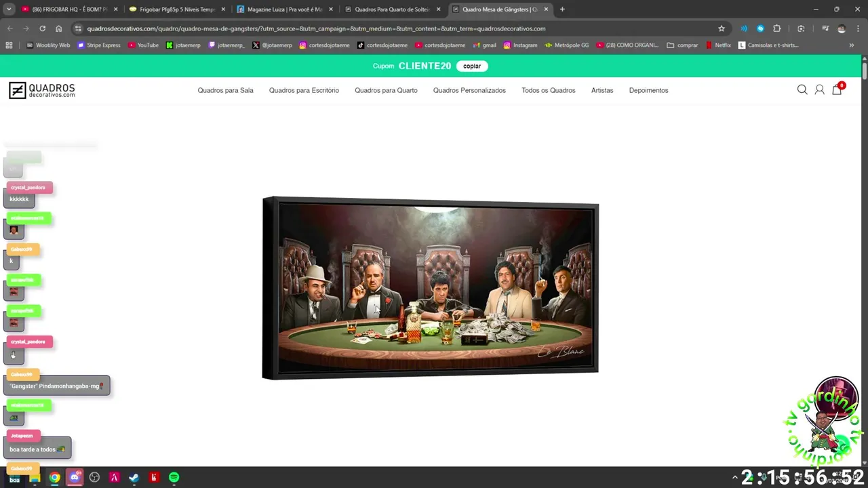
Task: Open the Metrópole GG bookmark
Action: 567,45
